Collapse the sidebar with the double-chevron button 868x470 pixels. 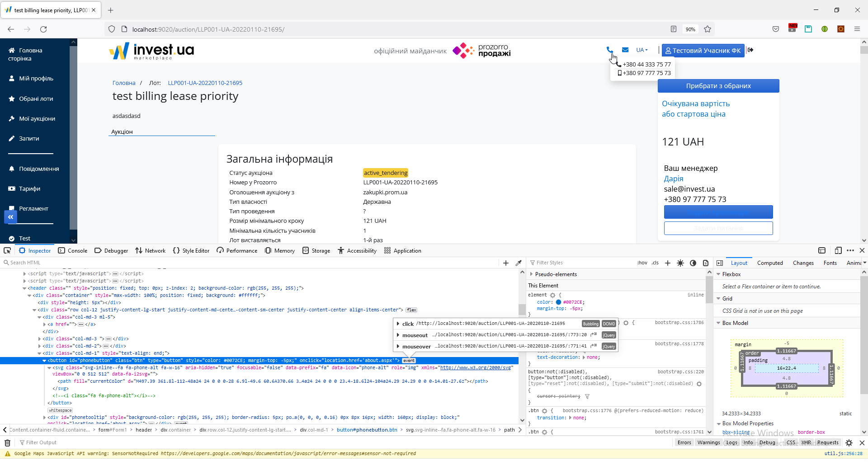coord(10,217)
